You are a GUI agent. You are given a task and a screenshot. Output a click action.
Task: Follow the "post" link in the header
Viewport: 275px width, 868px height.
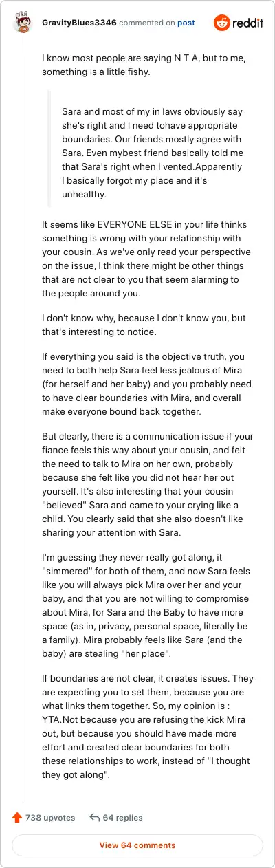[186, 23]
